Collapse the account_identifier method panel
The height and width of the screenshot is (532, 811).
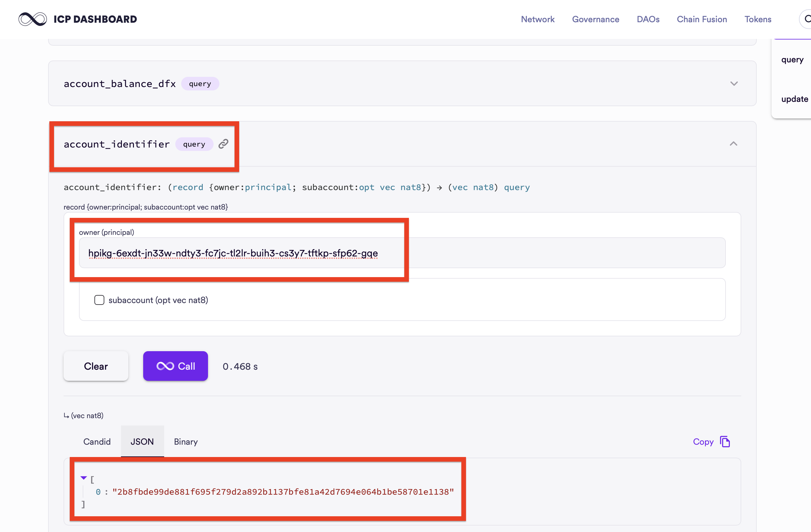click(x=733, y=144)
